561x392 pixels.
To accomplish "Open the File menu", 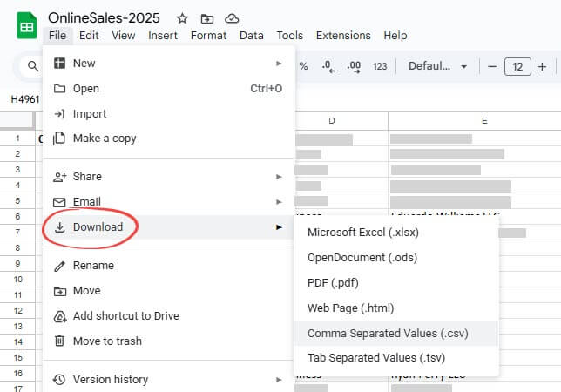I will click(x=57, y=36).
